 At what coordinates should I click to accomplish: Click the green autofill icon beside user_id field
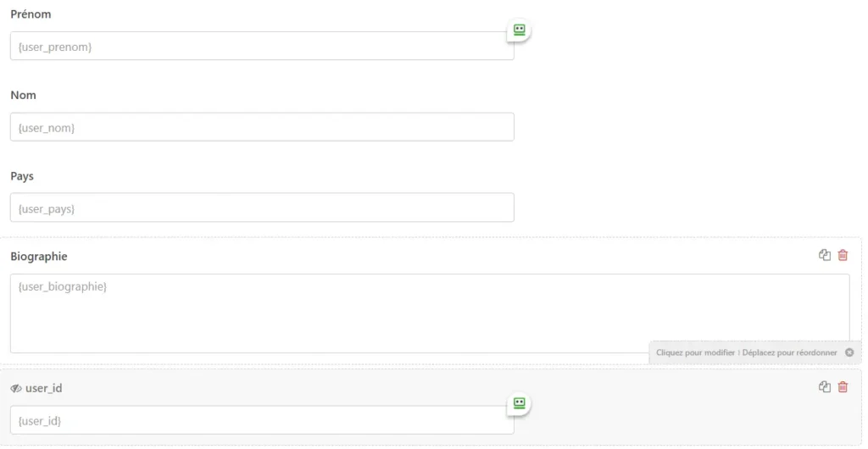[520, 403]
